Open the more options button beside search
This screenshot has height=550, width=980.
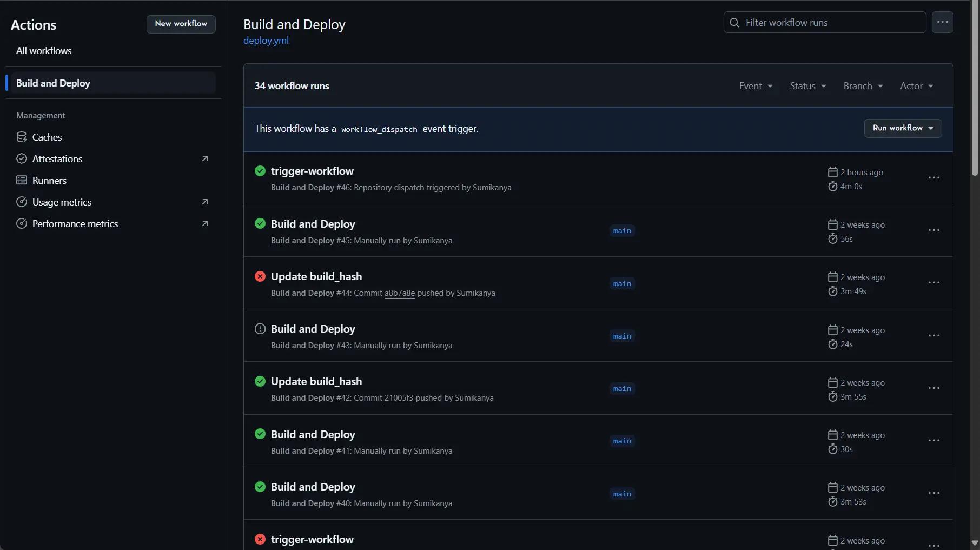point(942,23)
